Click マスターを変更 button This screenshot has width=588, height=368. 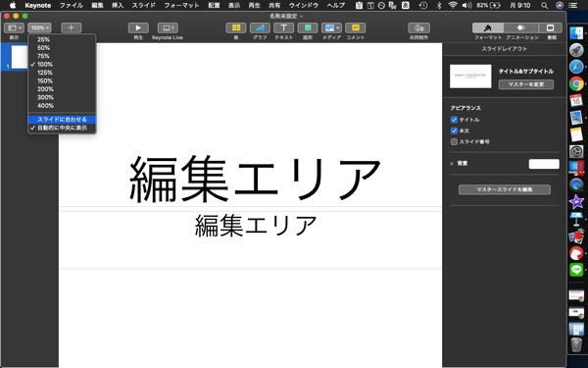point(525,84)
